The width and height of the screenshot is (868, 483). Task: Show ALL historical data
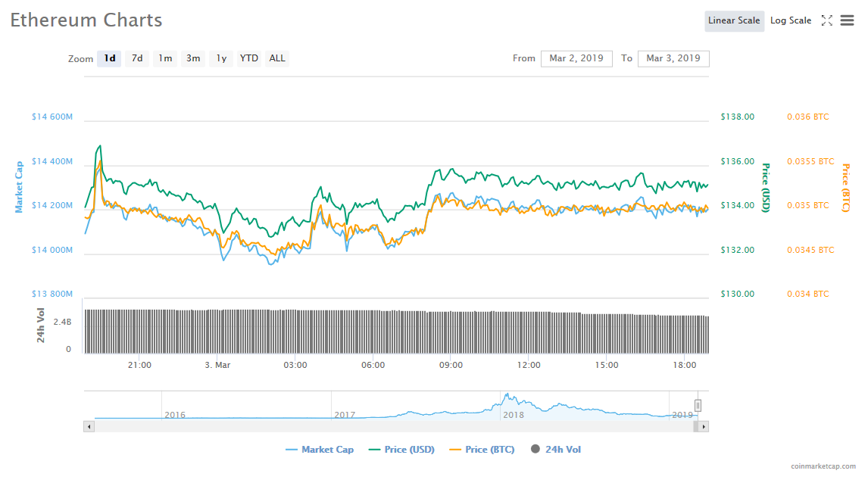(x=277, y=58)
